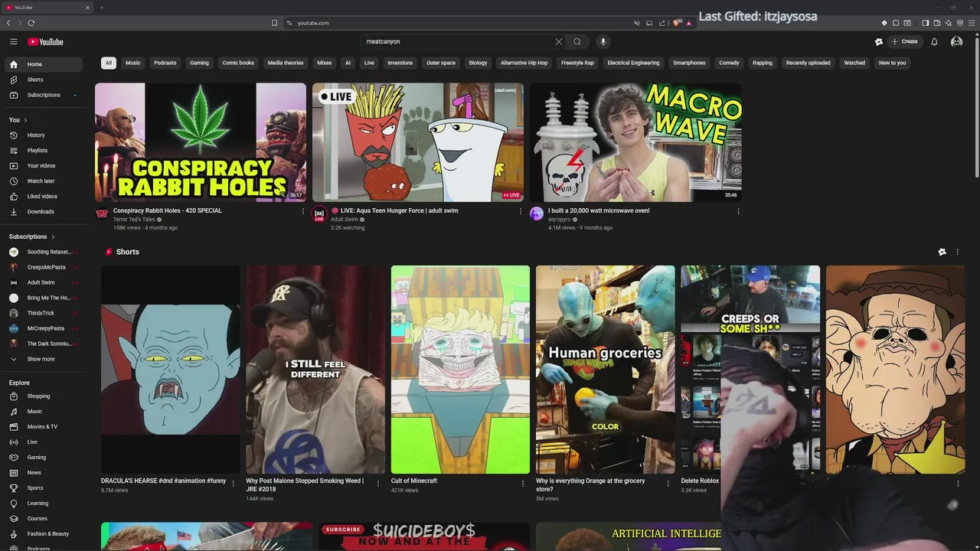Viewport: 980px width, 551px height.
Task: Select the New to you chip
Action: (x=892, y=63)
